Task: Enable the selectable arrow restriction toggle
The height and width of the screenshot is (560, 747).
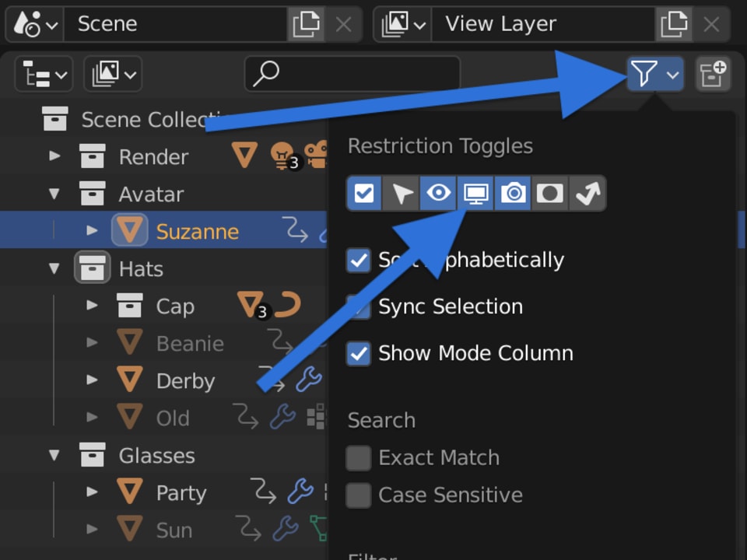Action: [401, 193]
